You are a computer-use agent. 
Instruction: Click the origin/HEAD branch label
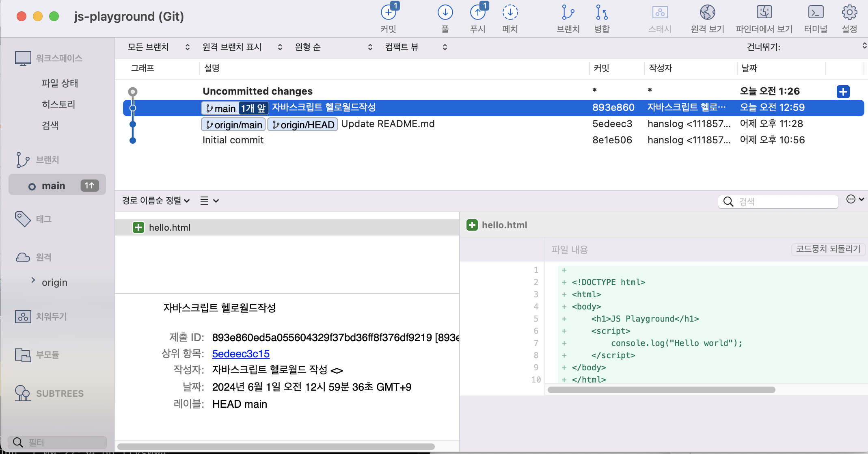303,125
